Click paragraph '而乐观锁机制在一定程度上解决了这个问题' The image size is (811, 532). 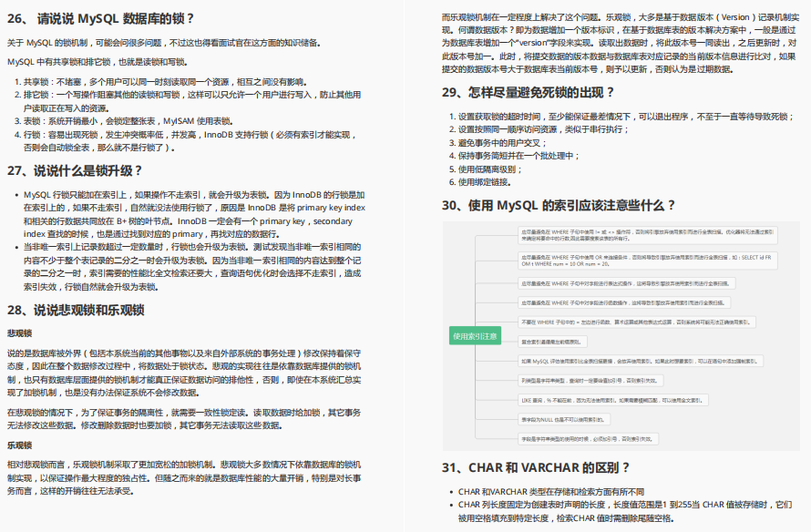click(x=621, y=43)
